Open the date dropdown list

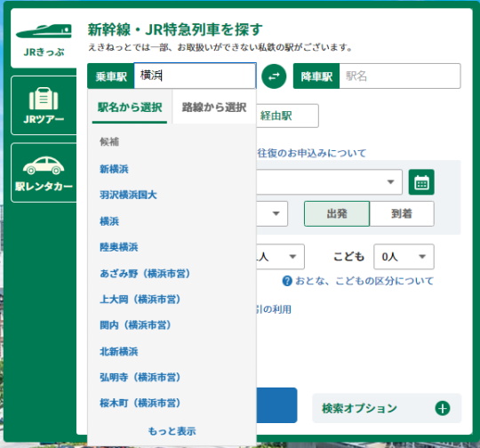[329, 182]
